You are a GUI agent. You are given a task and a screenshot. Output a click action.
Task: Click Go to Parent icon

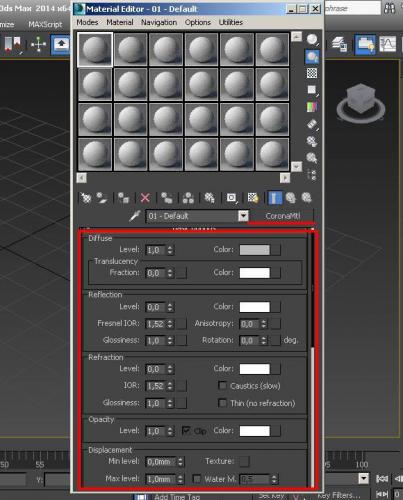tap(291, 198)
